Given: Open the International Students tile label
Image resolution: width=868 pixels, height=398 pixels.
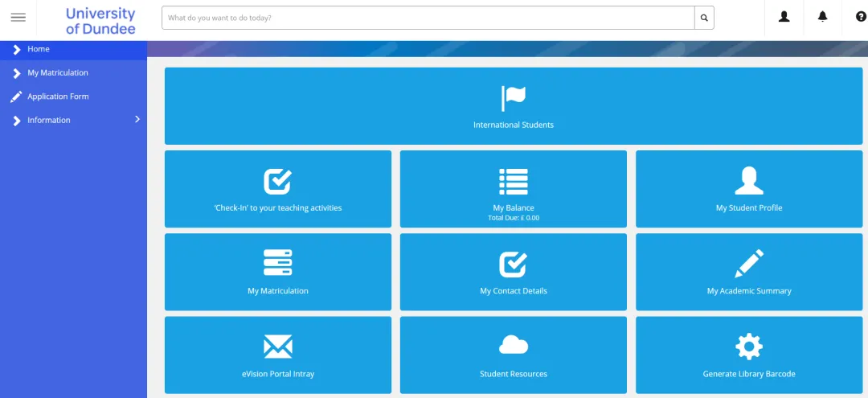Looking at the screenshot, I should click(x=513, y=125).
